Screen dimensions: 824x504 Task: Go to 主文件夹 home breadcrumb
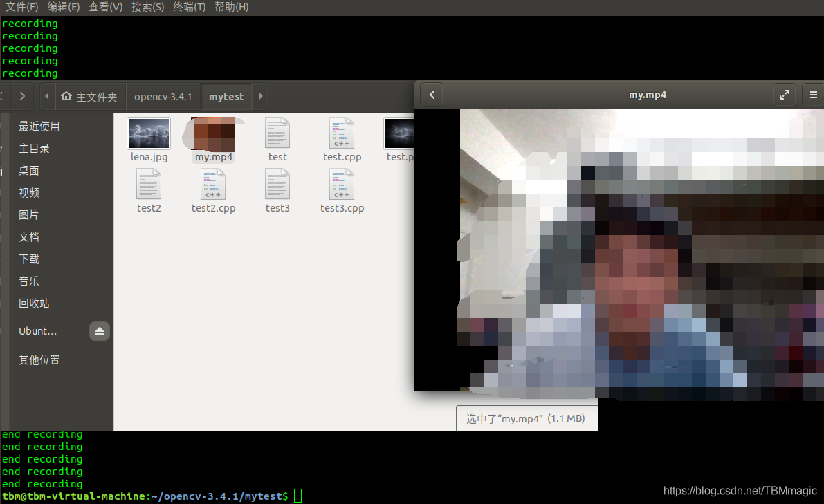89,97
